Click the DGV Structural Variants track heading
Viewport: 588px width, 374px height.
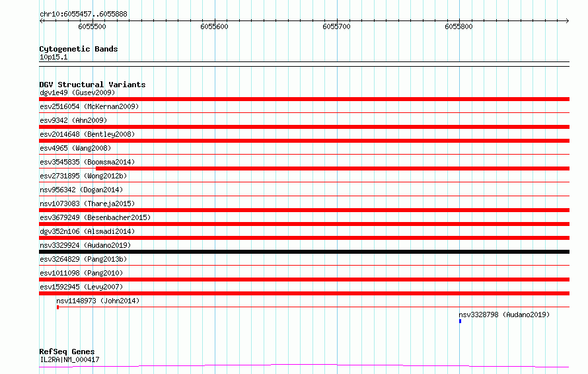pos(92,85)
